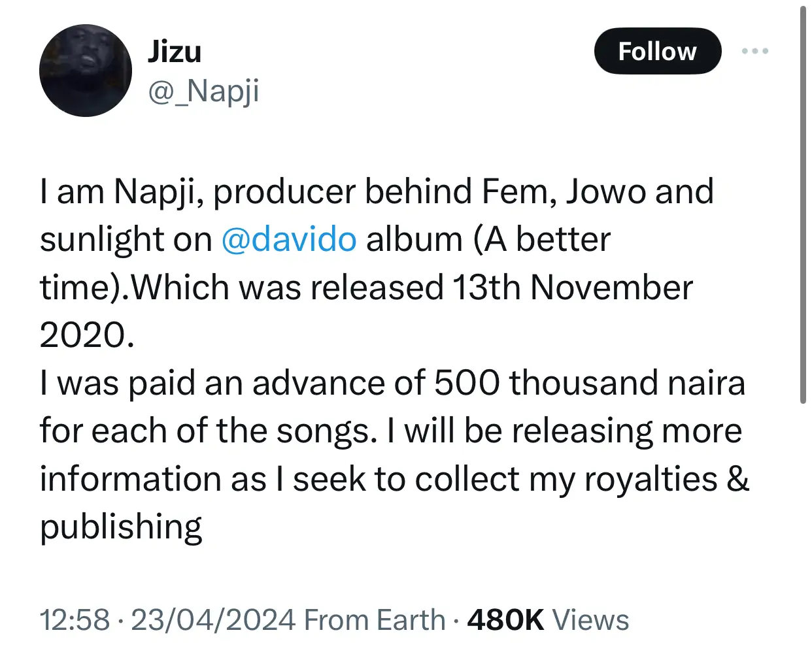Screen dimensions: 812x658
Task: Open the three-dot more options menu
Action: click(755, 51)
